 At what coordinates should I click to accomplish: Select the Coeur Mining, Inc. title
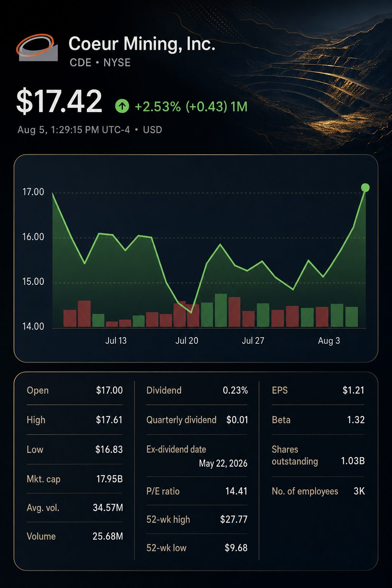coord(142,44)
